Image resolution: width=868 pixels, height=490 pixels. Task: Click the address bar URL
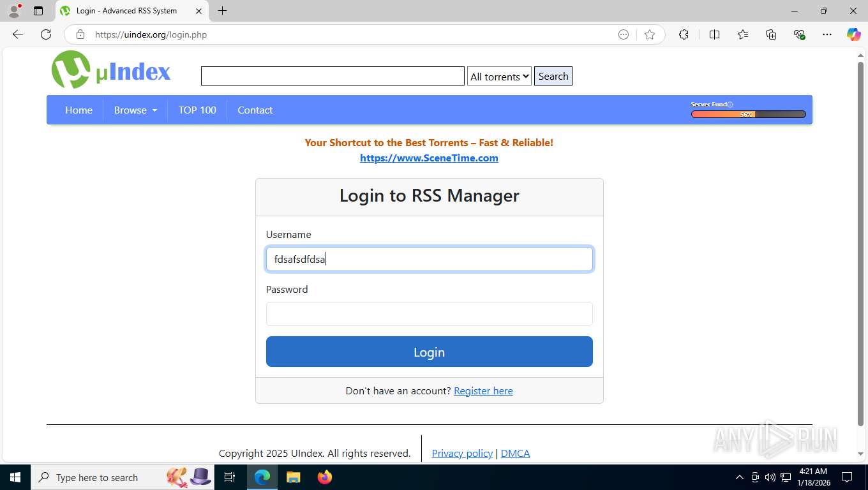click(x=151, y=34)
